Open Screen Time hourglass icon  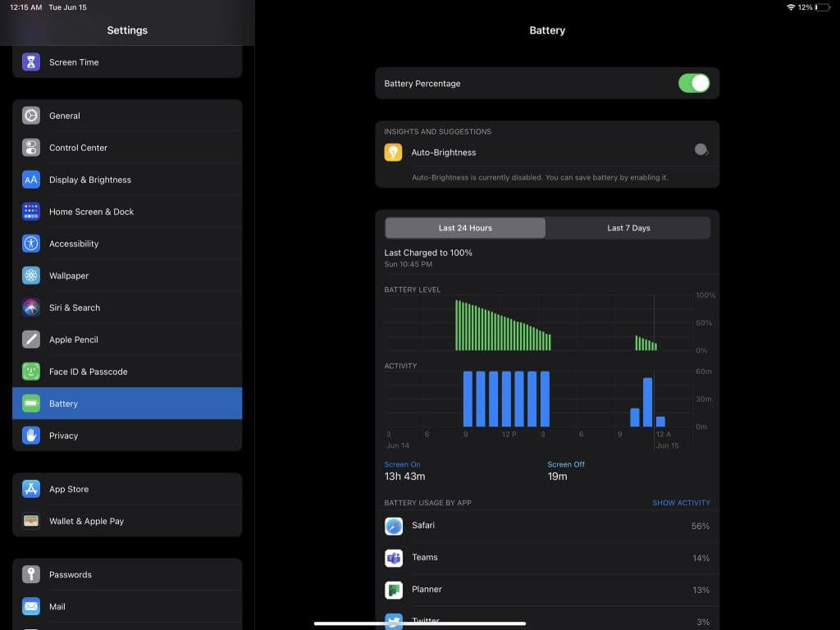tap(31, 62)
